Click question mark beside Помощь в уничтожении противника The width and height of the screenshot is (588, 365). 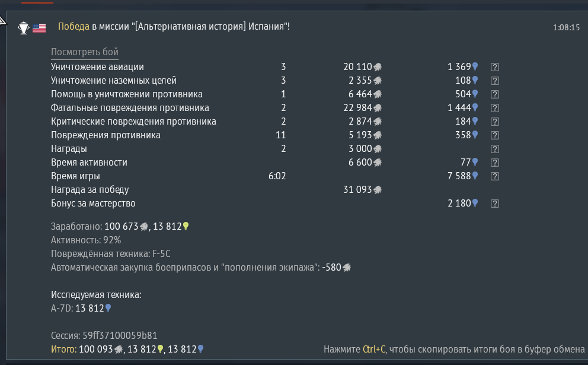495,94
